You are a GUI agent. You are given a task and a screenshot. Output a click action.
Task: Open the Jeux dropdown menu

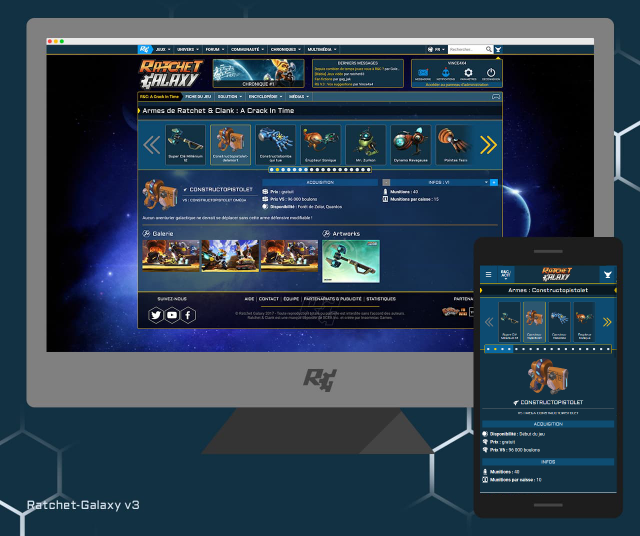[163, 49]
